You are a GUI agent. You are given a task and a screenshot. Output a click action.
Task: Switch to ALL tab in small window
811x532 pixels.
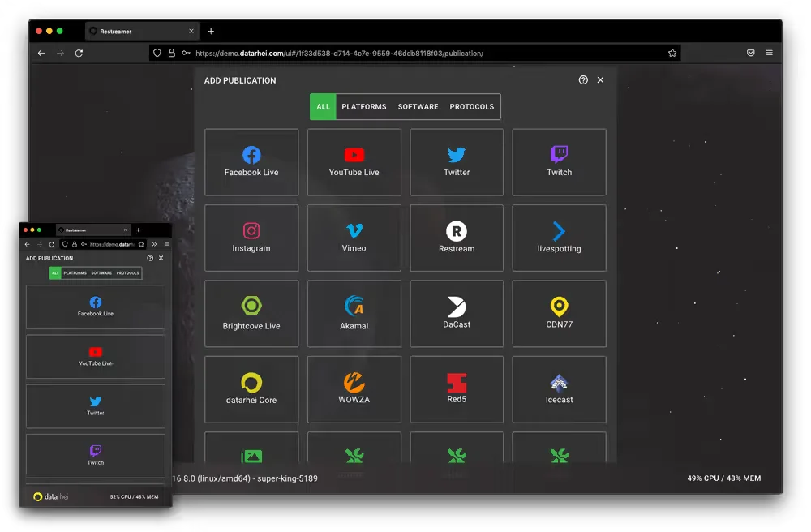[x=55, y=273]
